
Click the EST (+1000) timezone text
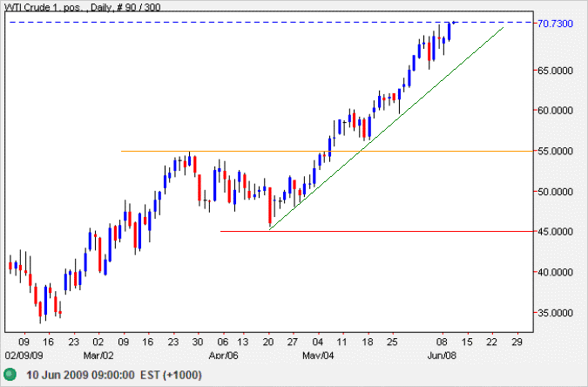point(171,375)
